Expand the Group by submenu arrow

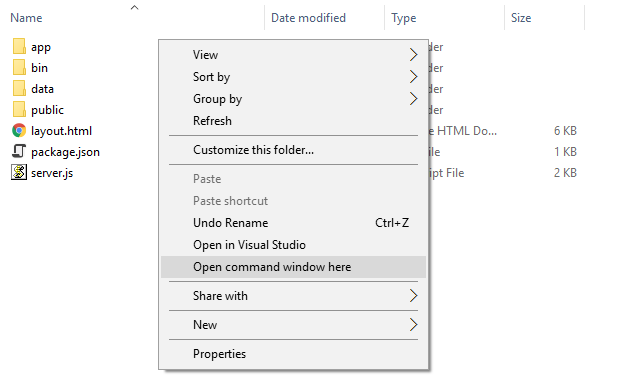pos(413,99)
